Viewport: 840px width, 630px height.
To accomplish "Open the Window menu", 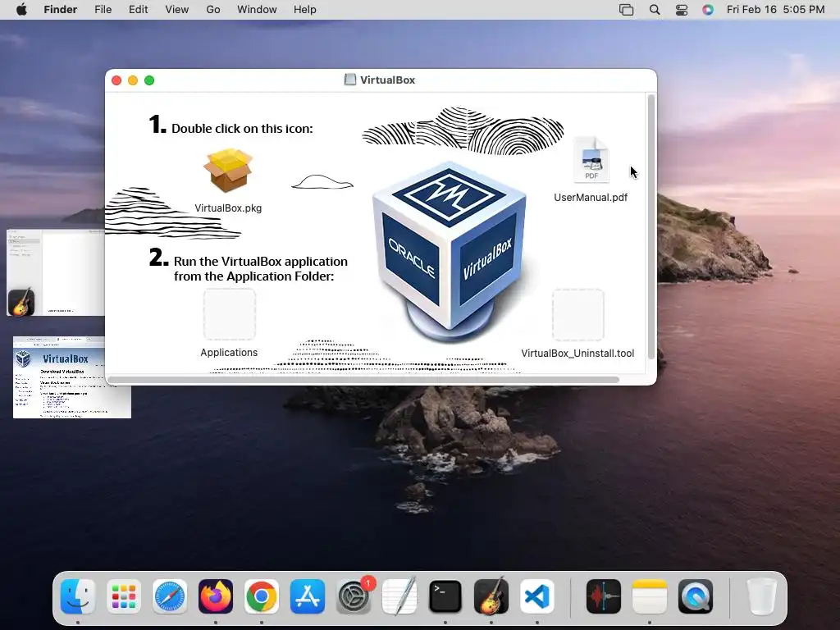I will [257, 10].
